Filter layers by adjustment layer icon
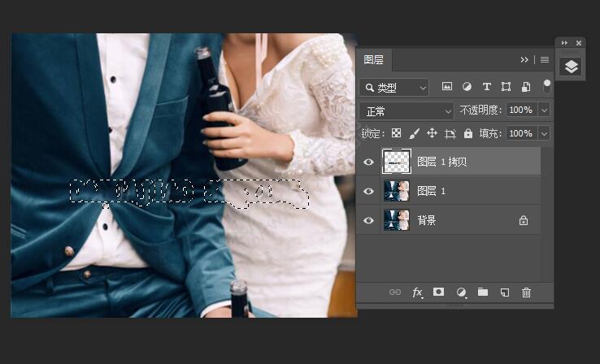The height and width of the screenshot is (364, 600). point(467,86)
